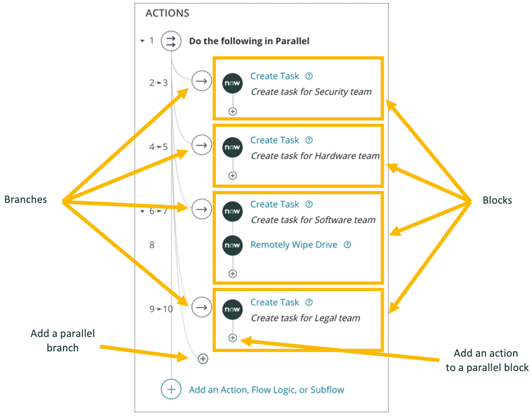Collapse the disclosure triangle at step 1
The image size is (532, 418).
[143, 41]
